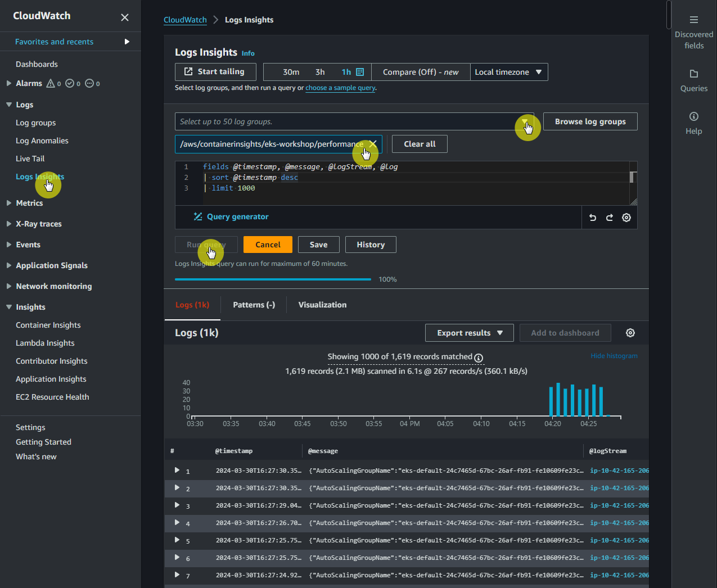The height and width of the screenshot is (588, 717).
Task: Collapse the Insights navigation section
Action: 9,307
